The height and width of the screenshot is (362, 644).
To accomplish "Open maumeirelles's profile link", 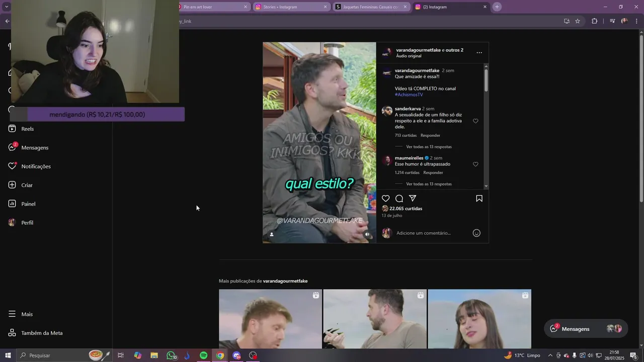I will 409,158.
